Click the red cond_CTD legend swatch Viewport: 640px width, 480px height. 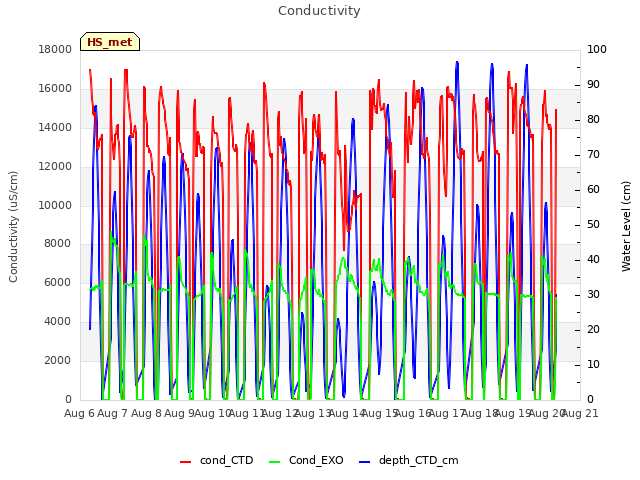pyautogui.click(x=185, y=462)
